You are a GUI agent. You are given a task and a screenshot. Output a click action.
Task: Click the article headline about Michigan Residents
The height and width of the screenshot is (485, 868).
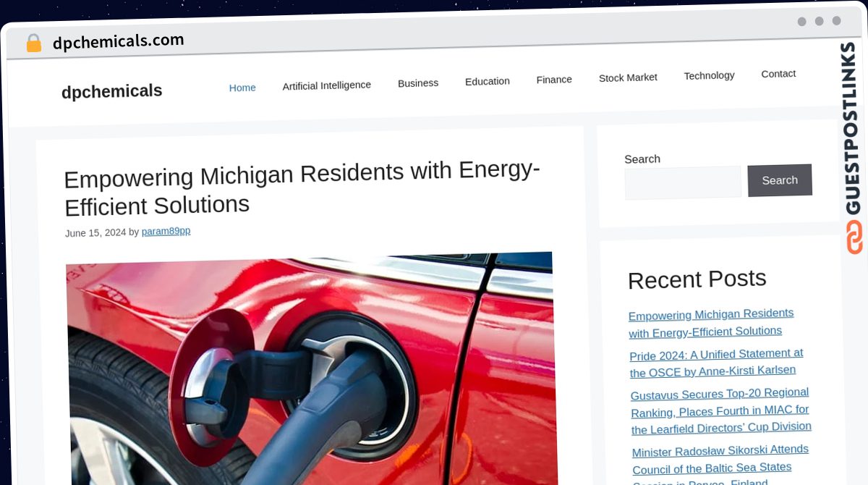point(302,188)
